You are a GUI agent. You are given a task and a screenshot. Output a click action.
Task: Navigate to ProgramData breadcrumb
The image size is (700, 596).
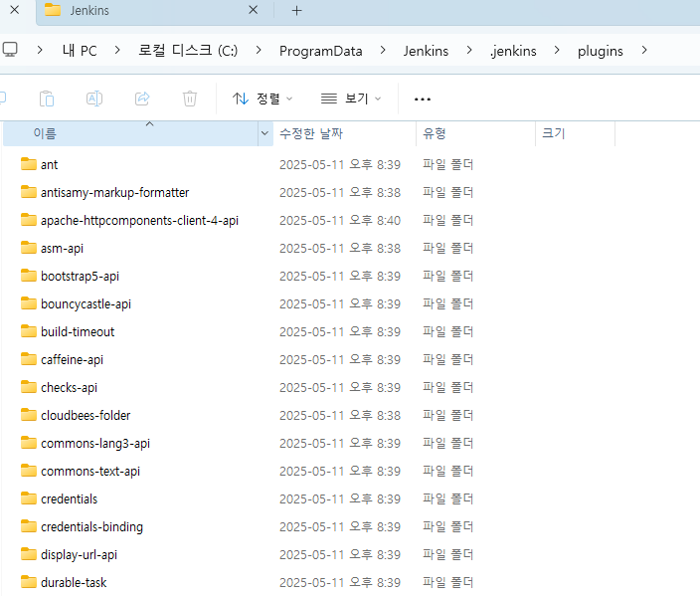pos(320,51)
